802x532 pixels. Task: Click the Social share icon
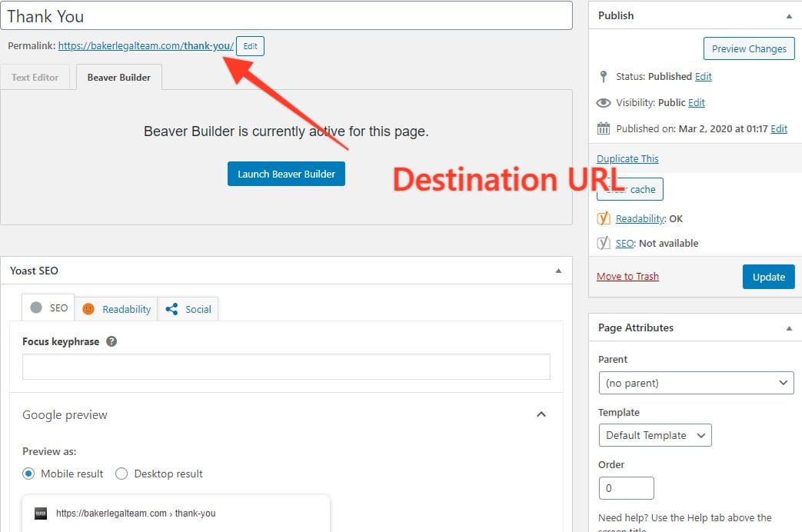coord(172,309)
